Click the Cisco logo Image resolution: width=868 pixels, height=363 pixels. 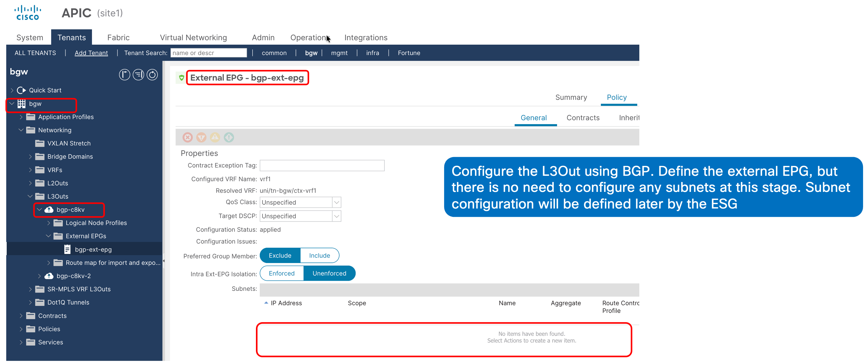(x=28, y=13)
